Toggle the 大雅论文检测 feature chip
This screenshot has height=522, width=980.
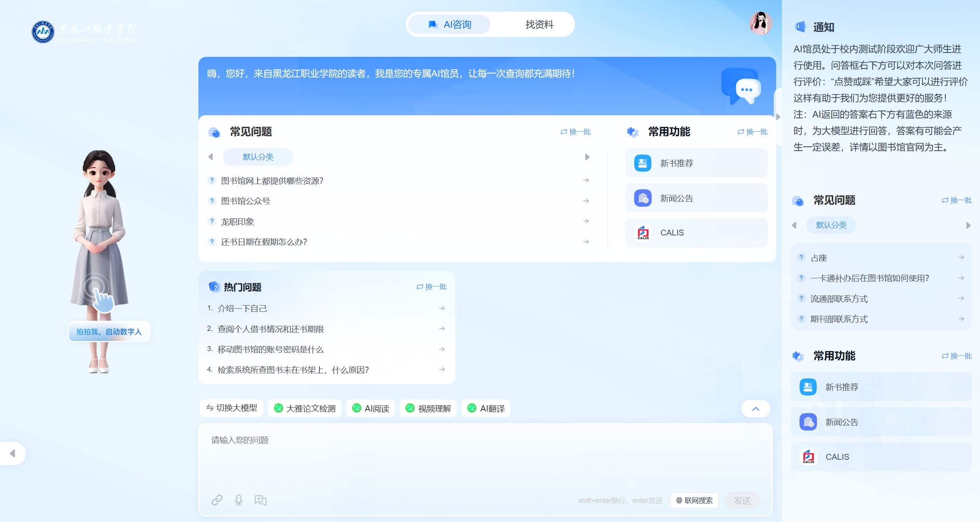(x=305, y=408)
